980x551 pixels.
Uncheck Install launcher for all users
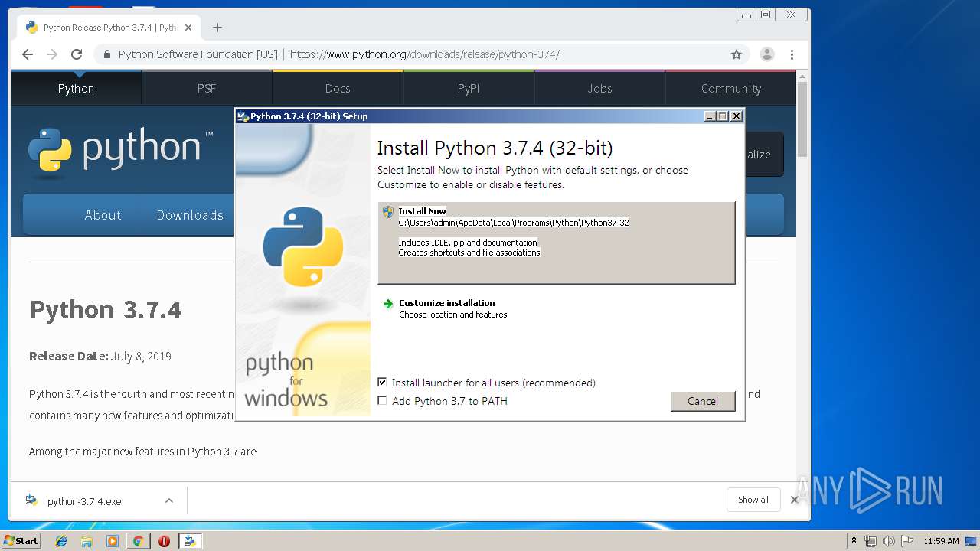[382, 382]
